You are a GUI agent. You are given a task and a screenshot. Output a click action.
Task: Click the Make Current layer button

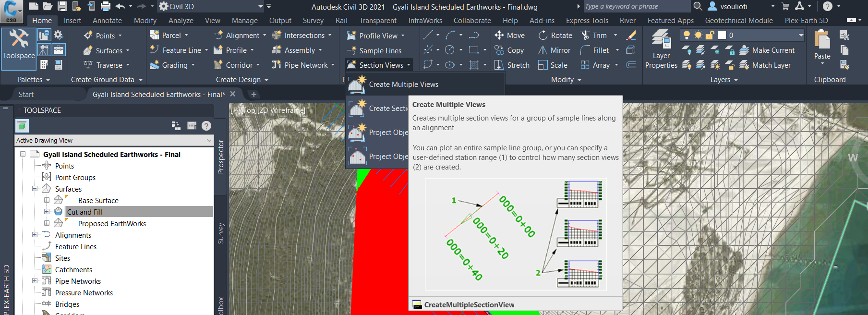(767, 50)
